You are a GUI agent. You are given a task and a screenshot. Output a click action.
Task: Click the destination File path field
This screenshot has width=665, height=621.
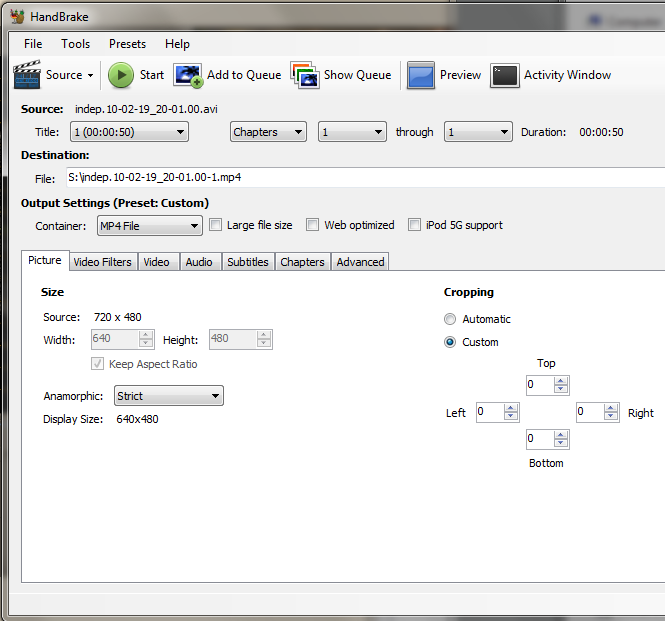point(366,177)
